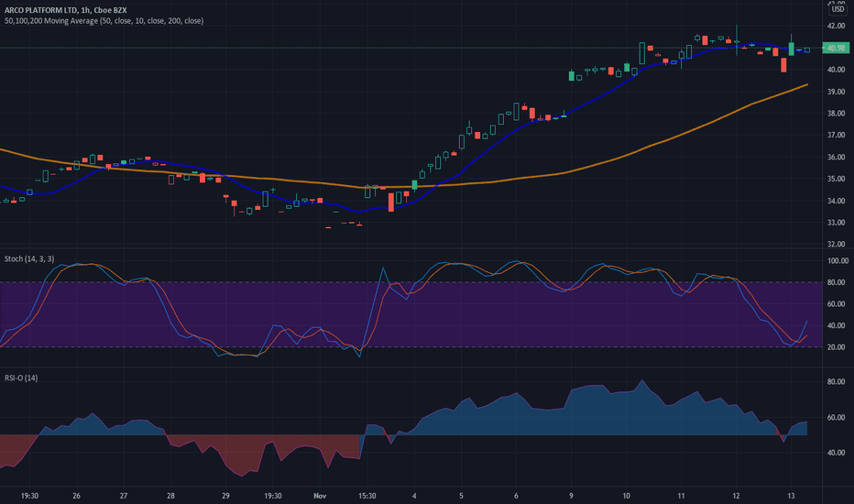Click the 29 date label on time axis
The height and width of the screenshot is (504, 854).
[x=225, y=496]
